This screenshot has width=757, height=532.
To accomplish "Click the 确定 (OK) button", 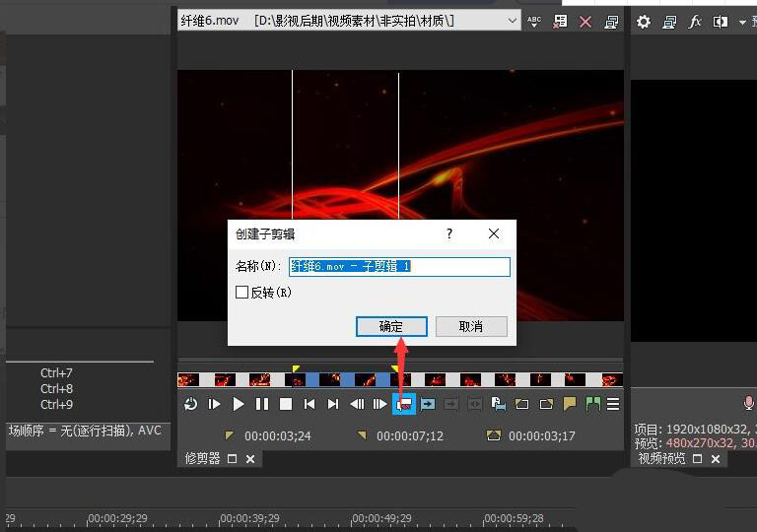I will (391, 326).
